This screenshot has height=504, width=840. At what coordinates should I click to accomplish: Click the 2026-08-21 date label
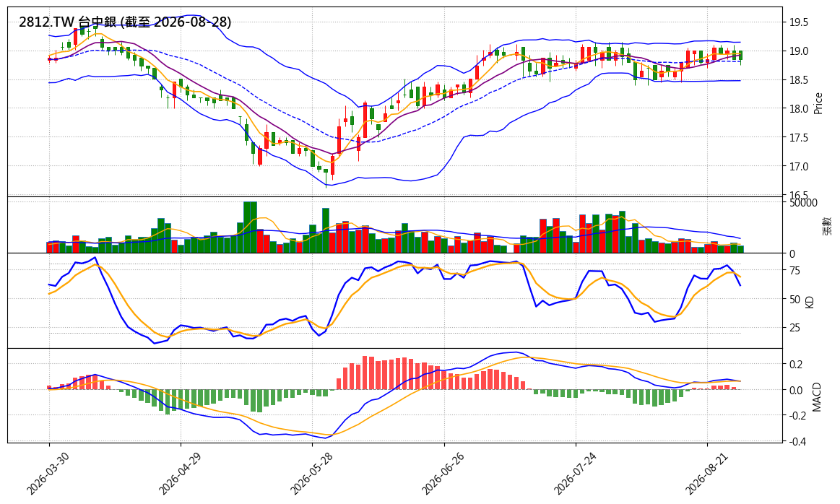click(706, 473)
